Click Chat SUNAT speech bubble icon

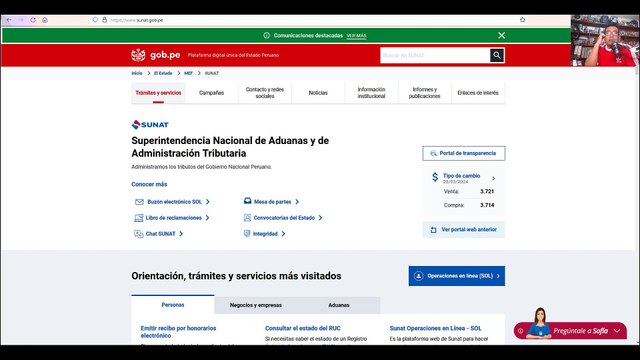click(x=139, y=233)
